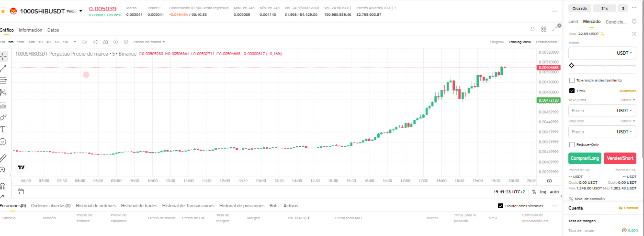Open the go-to-date calendar icon

click(x=21, y=191)
